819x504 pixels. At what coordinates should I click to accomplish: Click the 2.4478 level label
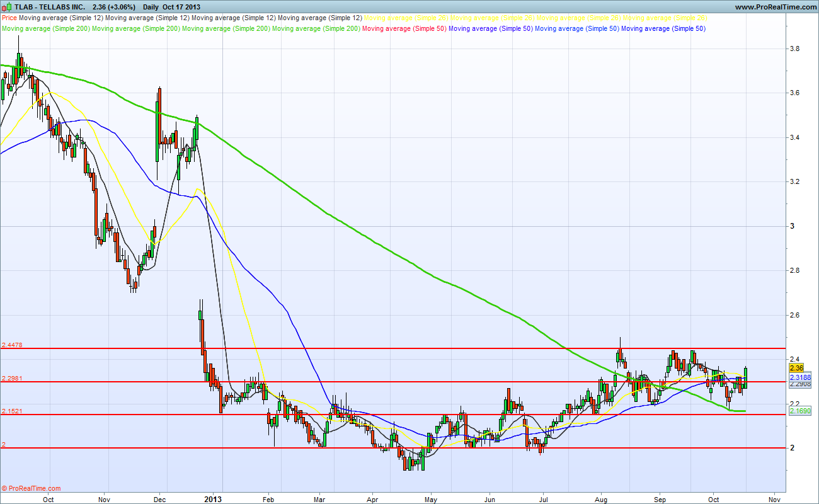pyautogui.click(x=13, y=345)
